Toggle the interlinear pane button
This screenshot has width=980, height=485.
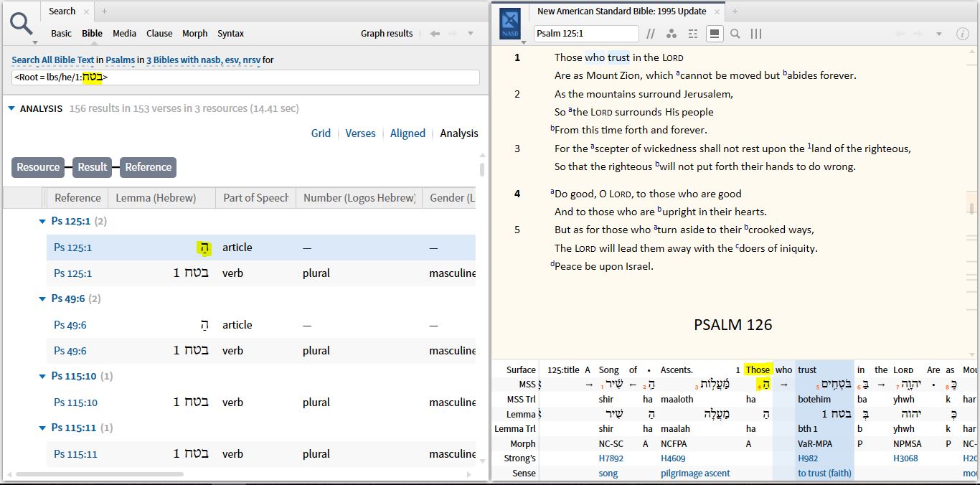click(714, 34)
